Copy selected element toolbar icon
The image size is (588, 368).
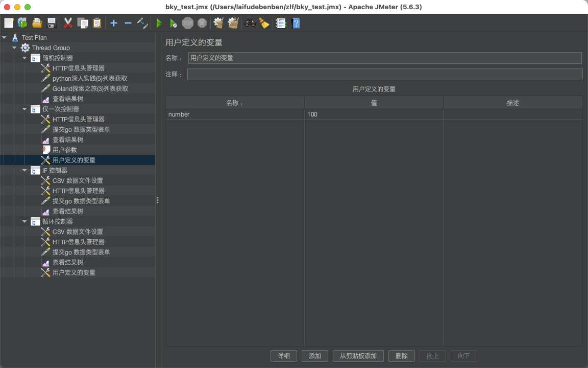click(x=83, y=24)
